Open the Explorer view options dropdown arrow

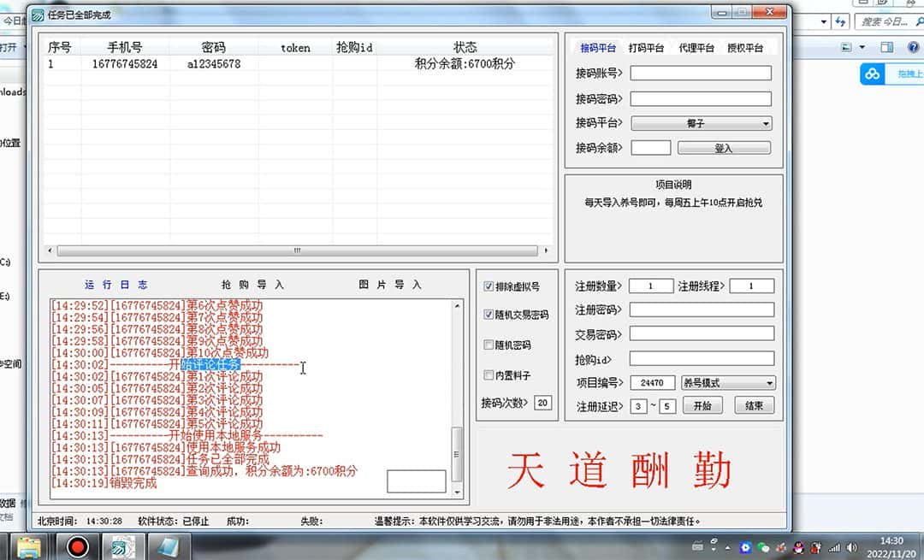(862, 47)
